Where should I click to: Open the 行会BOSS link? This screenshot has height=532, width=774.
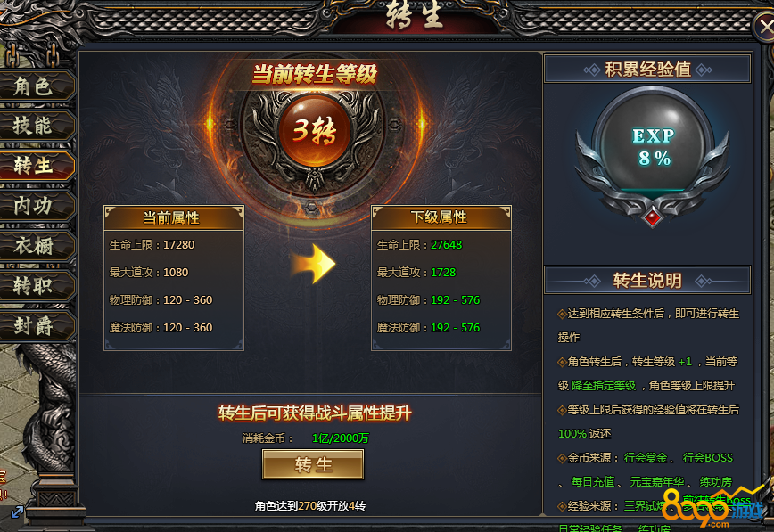707,458
